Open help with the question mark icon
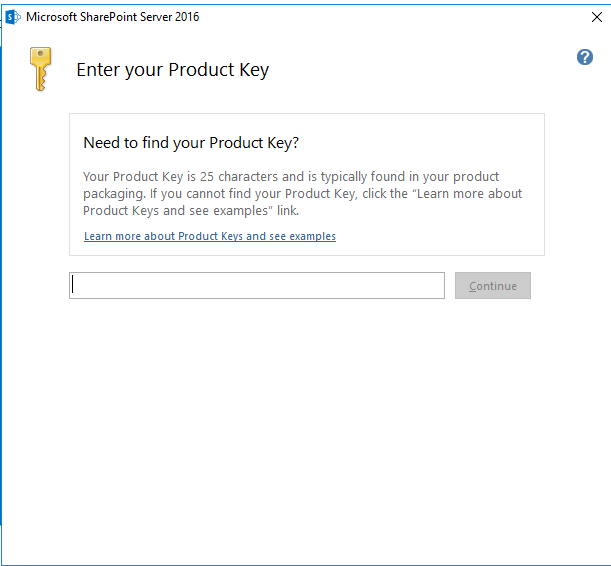The height and width of the screenshot is (566, 611). coord(585,57)
